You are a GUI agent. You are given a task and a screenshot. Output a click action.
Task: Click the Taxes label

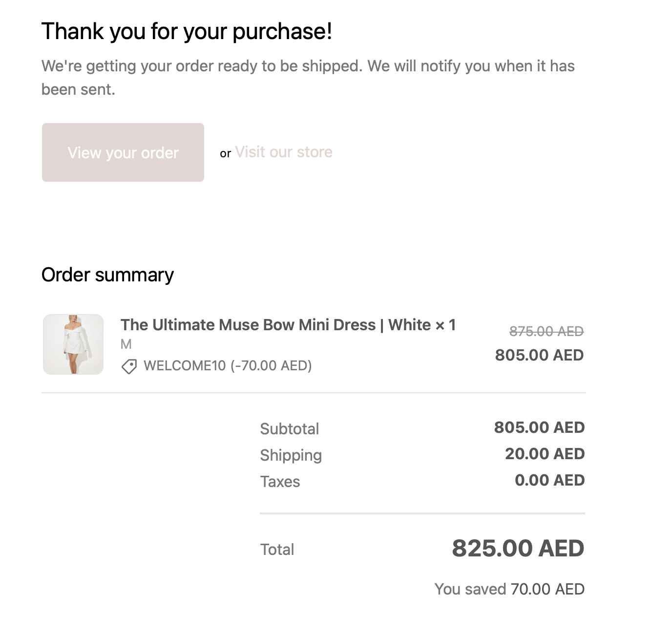280,482
